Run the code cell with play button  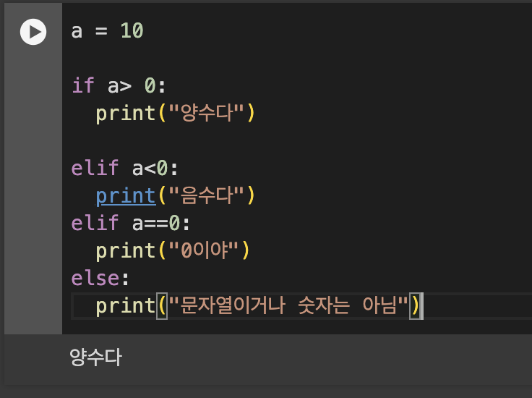(33, 32)
